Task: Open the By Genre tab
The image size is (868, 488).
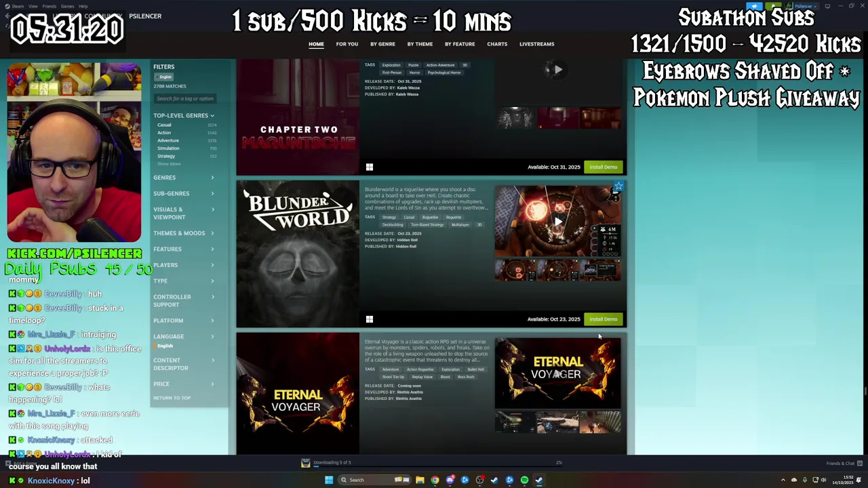Action: (382, 44)
